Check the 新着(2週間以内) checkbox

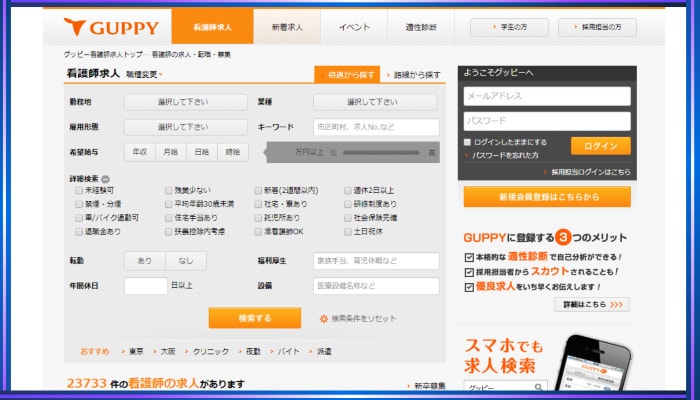tap(258, 191)
